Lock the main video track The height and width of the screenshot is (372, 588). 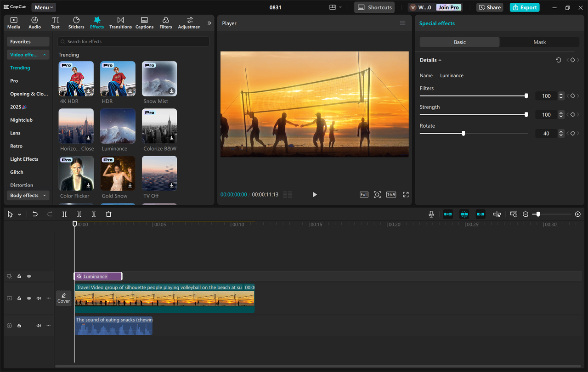point(19,298)
